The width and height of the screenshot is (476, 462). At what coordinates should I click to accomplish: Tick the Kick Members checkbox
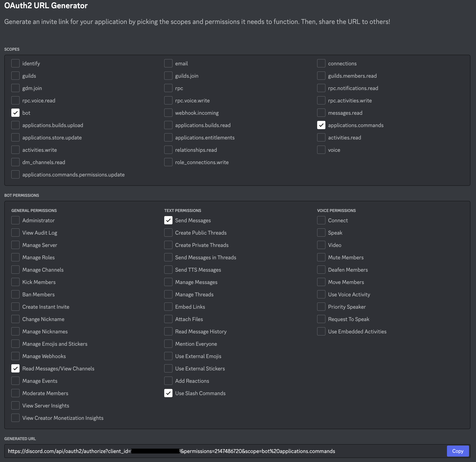click(x=15, y=282)
